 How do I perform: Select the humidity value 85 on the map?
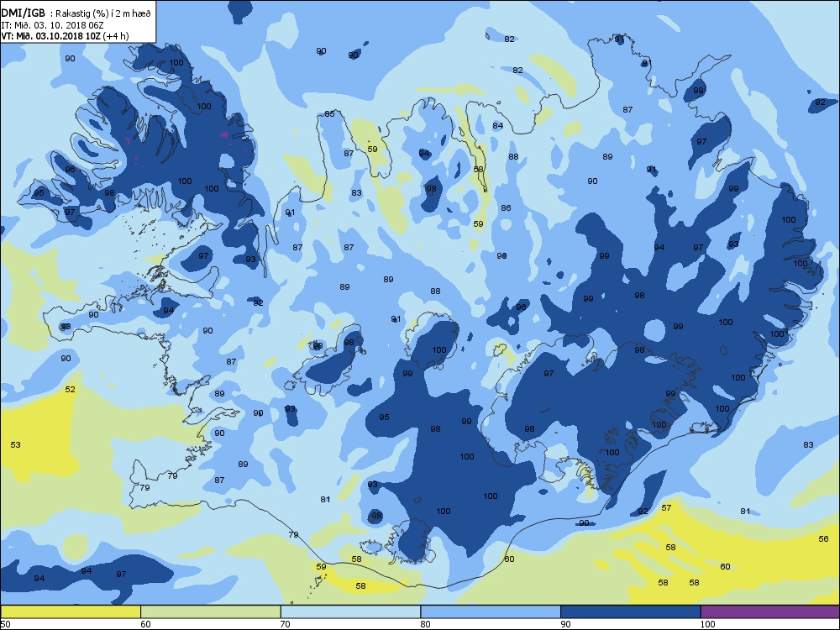[x=329, y=113]
